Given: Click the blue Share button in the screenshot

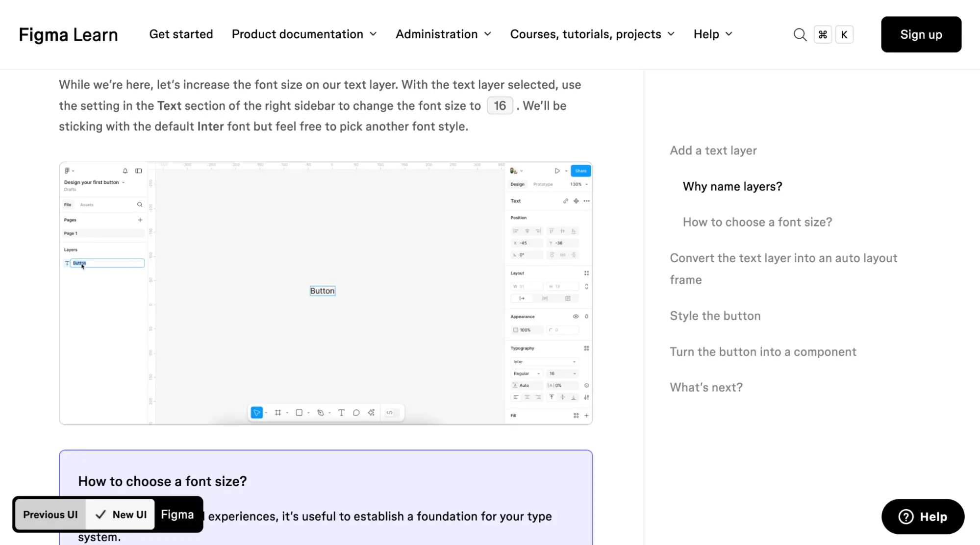Looking at the screenshot, I should (x=580, y=171).
